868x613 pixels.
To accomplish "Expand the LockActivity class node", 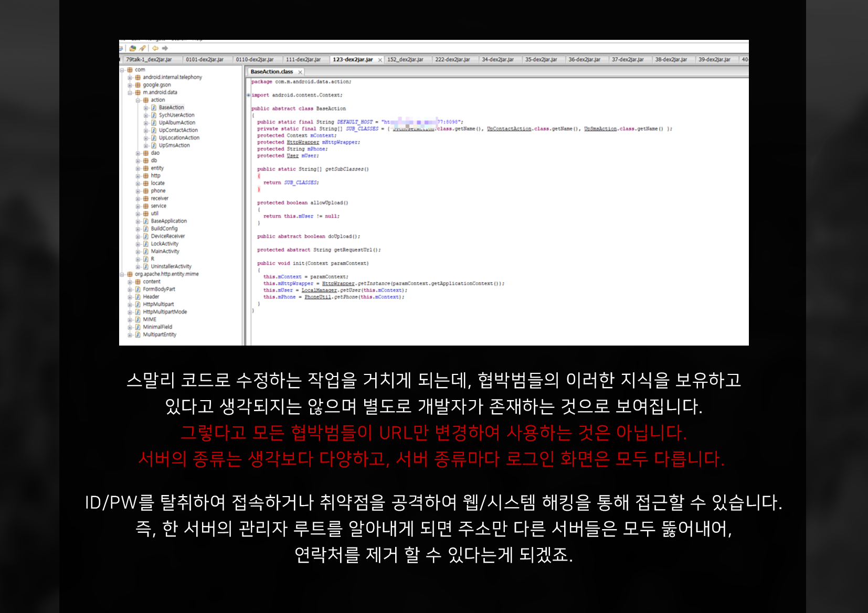I will [x=139, y=244].
